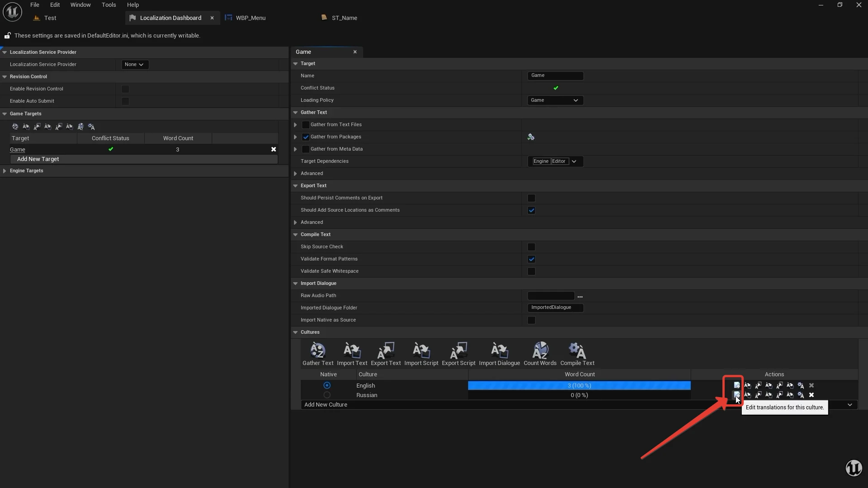Open the Game target link in the targets list

18,150
